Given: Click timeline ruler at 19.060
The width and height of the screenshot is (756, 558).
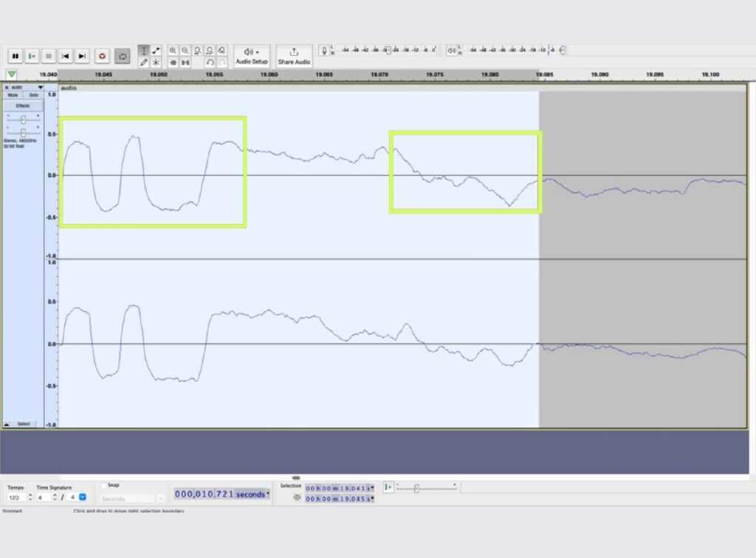Looking at the screenshot, I should pyautogui.click(x=269, y=75).
